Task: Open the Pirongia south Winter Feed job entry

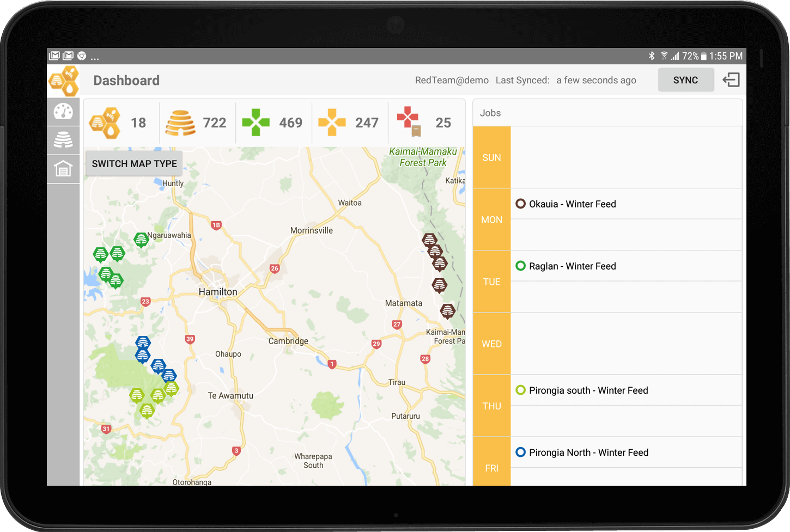Action: (x=588, y=390)
